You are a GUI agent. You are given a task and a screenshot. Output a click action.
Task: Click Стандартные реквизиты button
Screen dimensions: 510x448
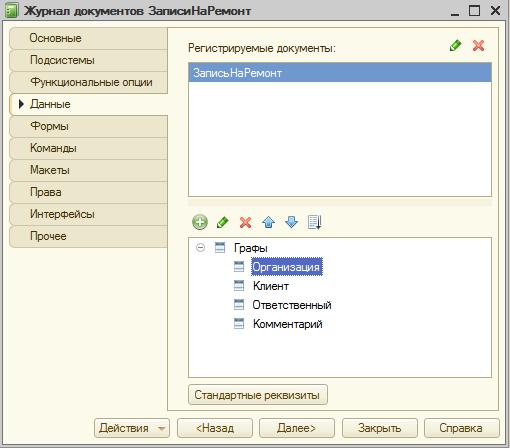[x=258, y=395]
